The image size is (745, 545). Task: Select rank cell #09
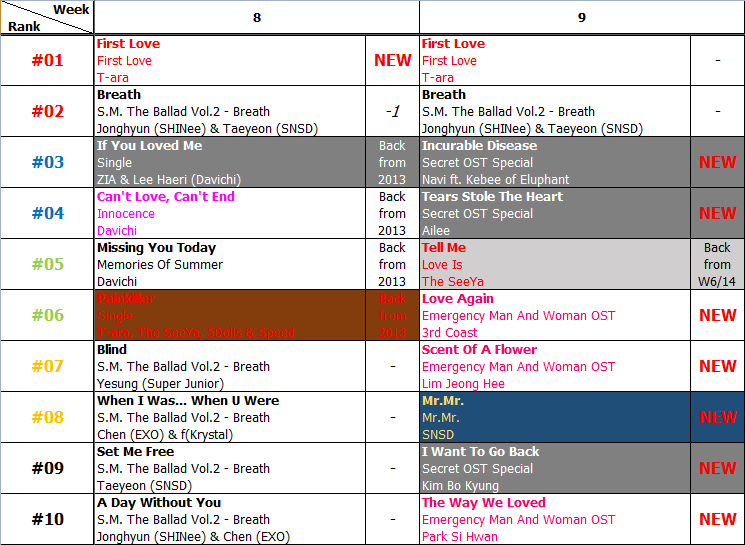[x=47, y=468]
